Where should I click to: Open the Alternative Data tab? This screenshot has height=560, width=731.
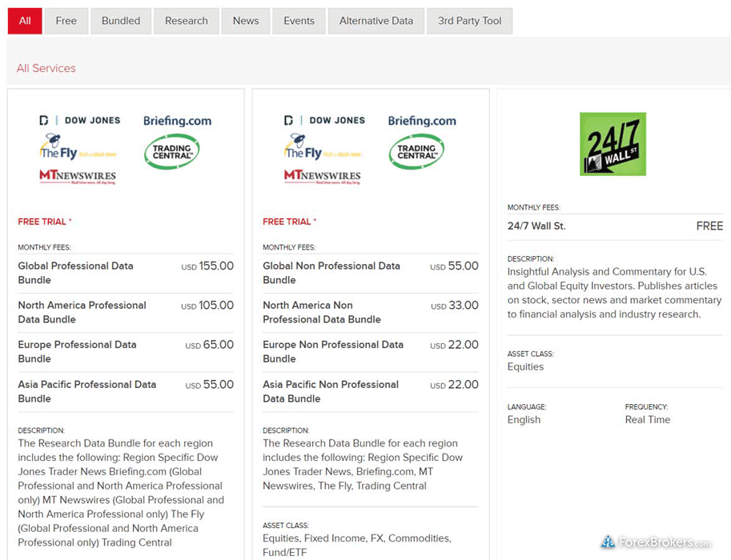376,21
